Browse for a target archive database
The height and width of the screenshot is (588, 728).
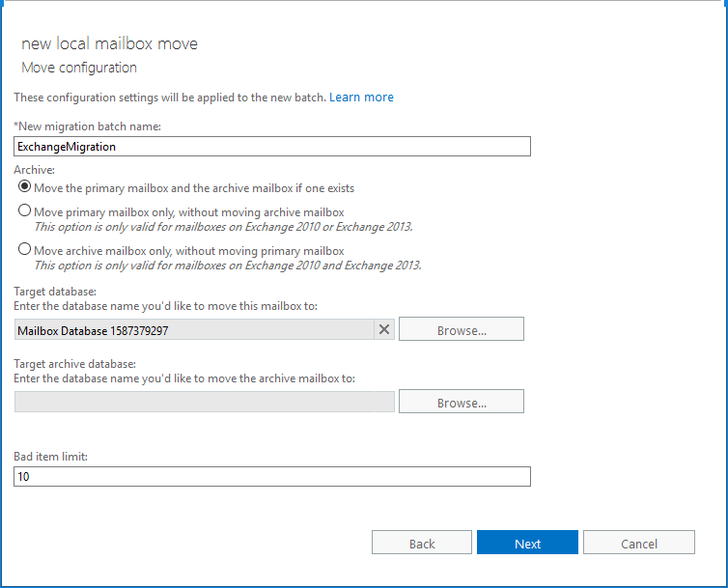point(462,402)
